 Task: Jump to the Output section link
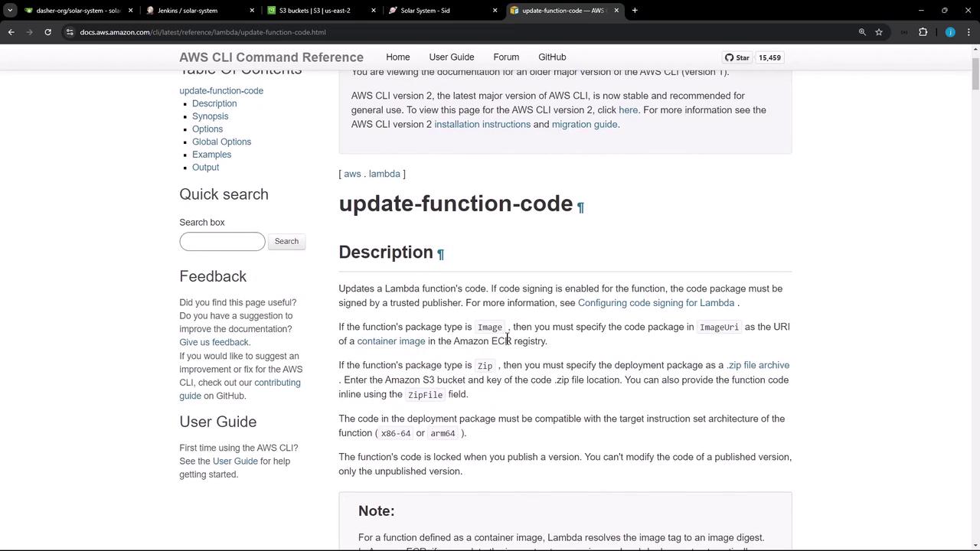[x=205, y=168]
